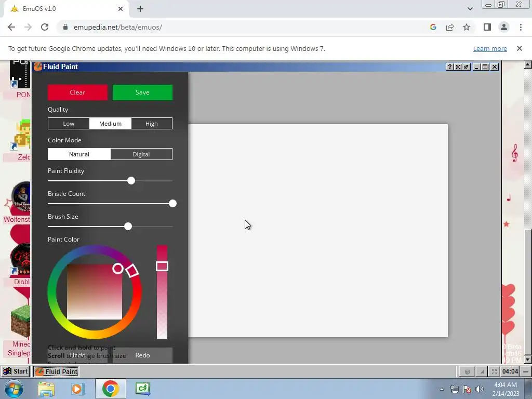Open Fluid Paint help question-mark icon
The height and width of the screenshot is (399, 532).
[450, 67]
